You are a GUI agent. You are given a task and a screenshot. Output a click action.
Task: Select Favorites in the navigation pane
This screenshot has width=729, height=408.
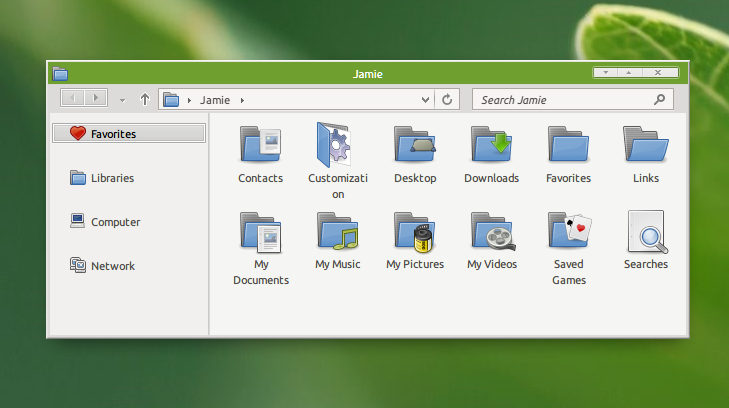pos(129,133)
